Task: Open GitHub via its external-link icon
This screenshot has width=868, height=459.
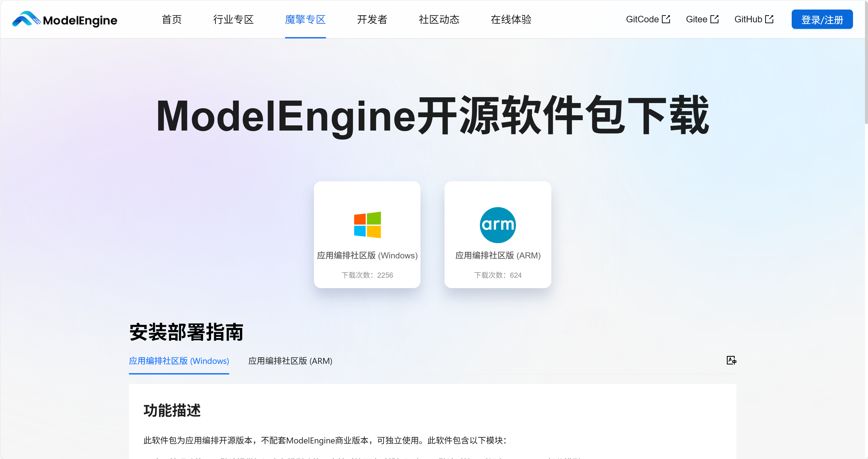Action: (x=770, y=19)
